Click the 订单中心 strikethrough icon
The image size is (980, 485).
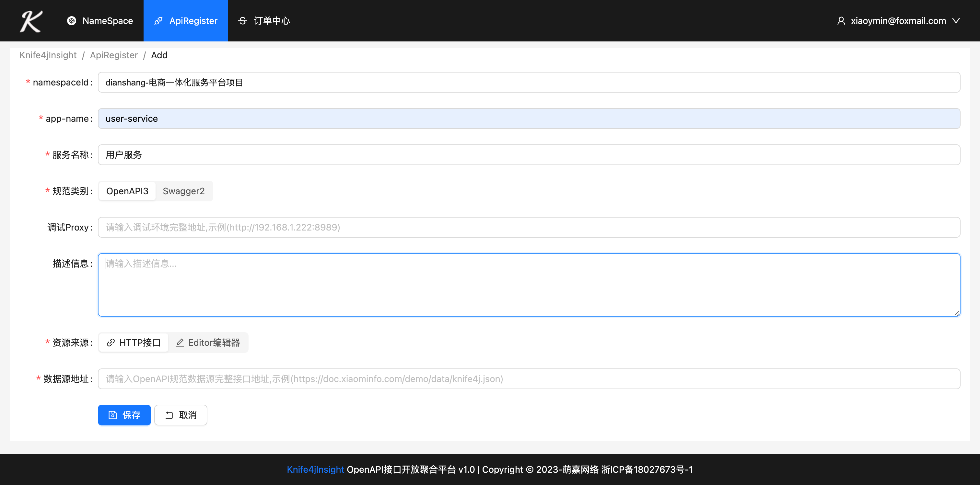pyautogui.click(x=243, y=20)
